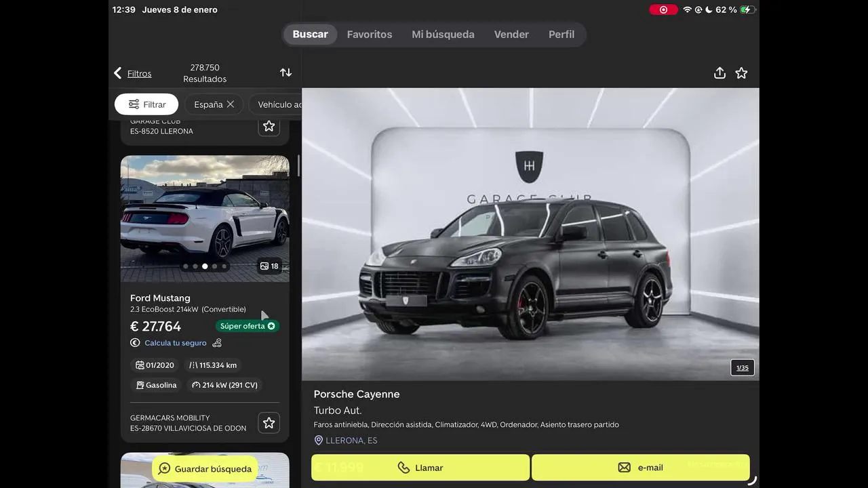
Task: Open the Súper oferta badge
Action: (248, 326)
